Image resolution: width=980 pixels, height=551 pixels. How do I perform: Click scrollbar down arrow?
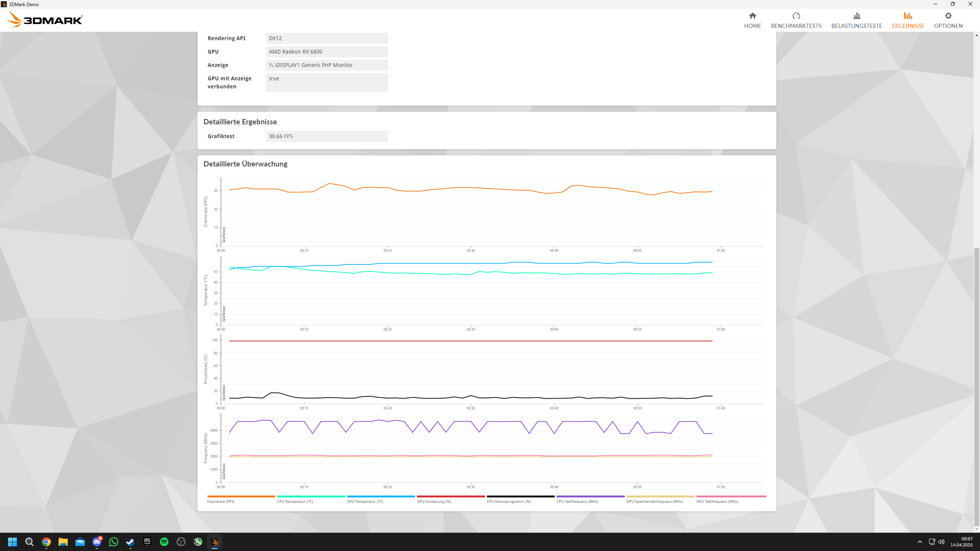click(977, 529)
